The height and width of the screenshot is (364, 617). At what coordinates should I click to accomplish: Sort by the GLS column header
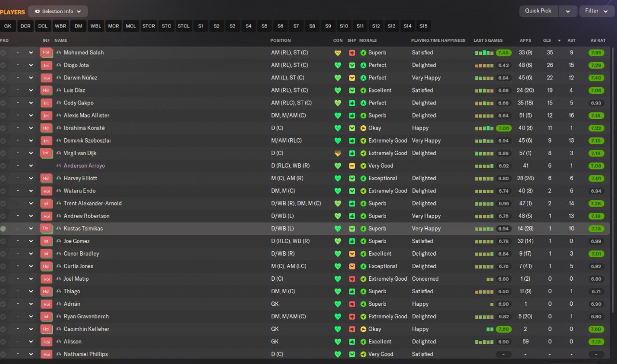tap(547, 40)
